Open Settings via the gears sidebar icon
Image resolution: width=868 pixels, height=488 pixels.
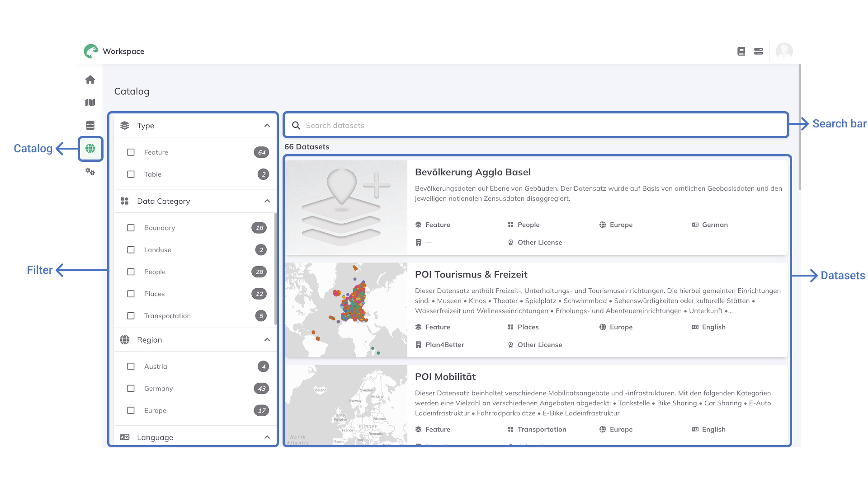coord(90,172)
